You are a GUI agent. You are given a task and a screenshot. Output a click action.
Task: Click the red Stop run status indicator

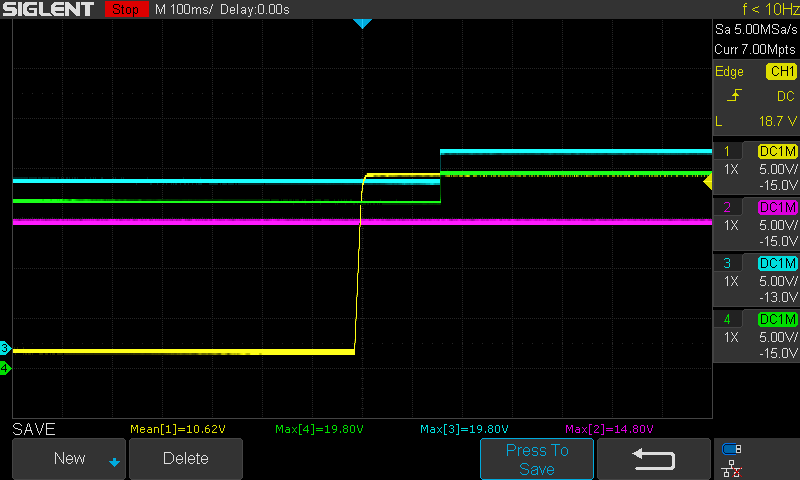(126, 9)
